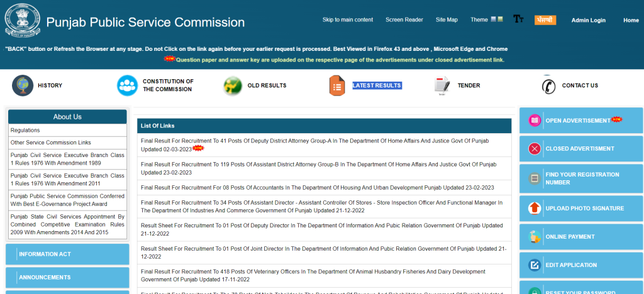
Task: Open CONSTITUTION OF THE COMMISSION menu item
Action: (x=168, y=85)
